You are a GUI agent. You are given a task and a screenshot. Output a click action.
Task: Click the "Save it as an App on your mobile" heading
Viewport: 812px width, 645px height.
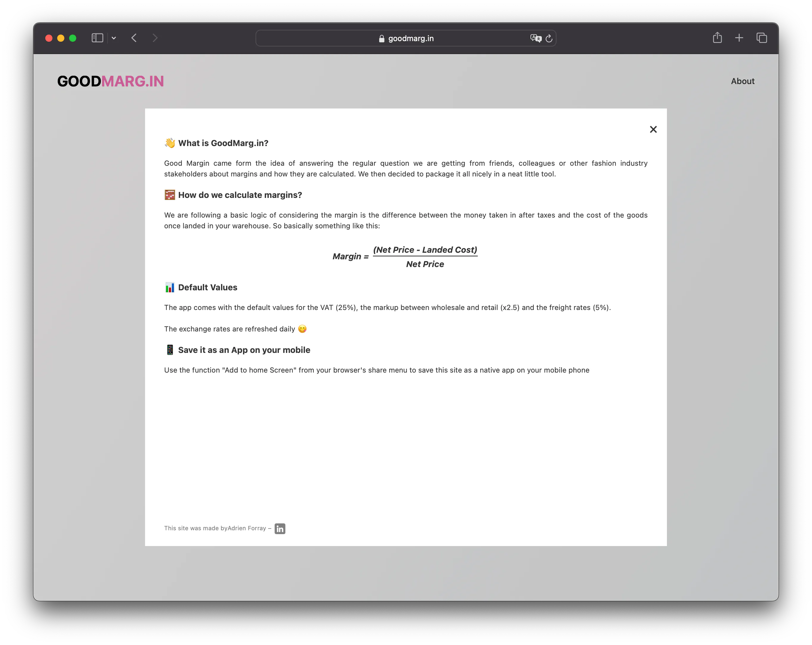(244, 350)
